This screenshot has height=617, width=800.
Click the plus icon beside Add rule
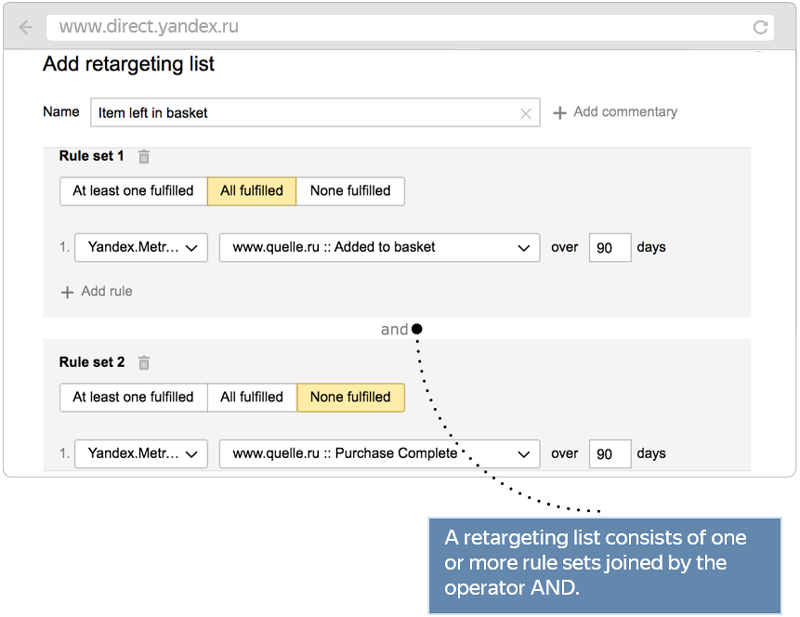67,292
